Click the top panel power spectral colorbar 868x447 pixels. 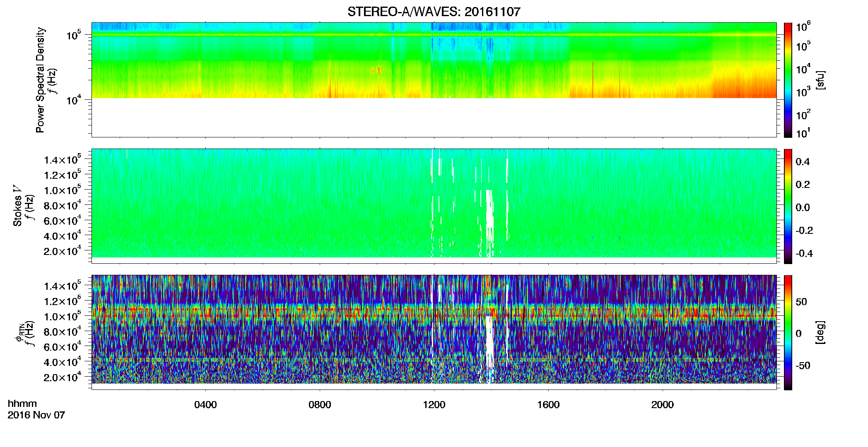pos(788,80)
